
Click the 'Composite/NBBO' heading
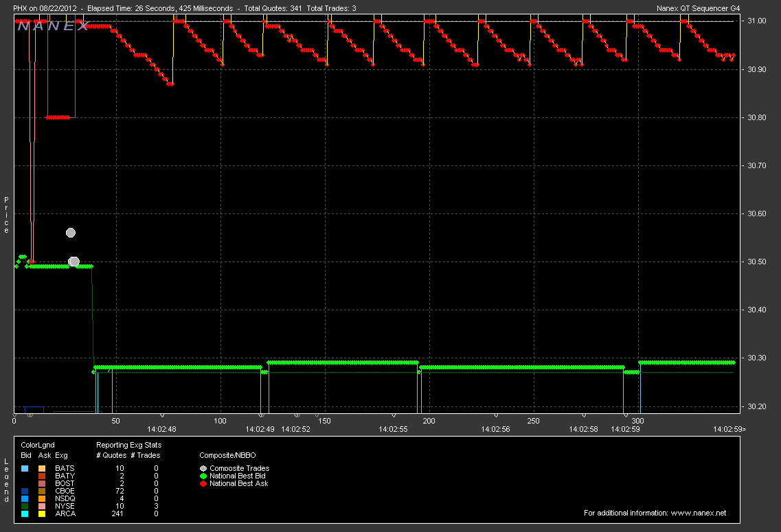point(227,455)
